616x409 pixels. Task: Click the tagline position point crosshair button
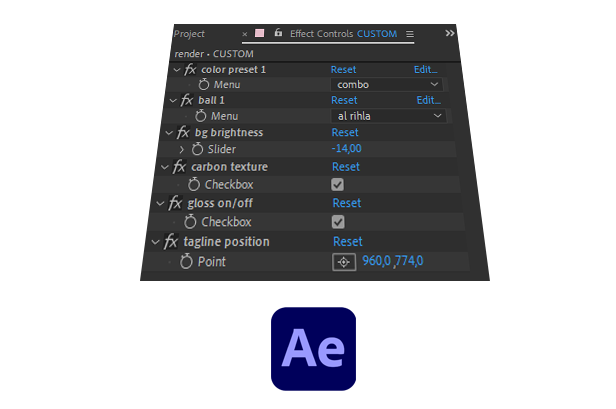[x=343, y=261]
